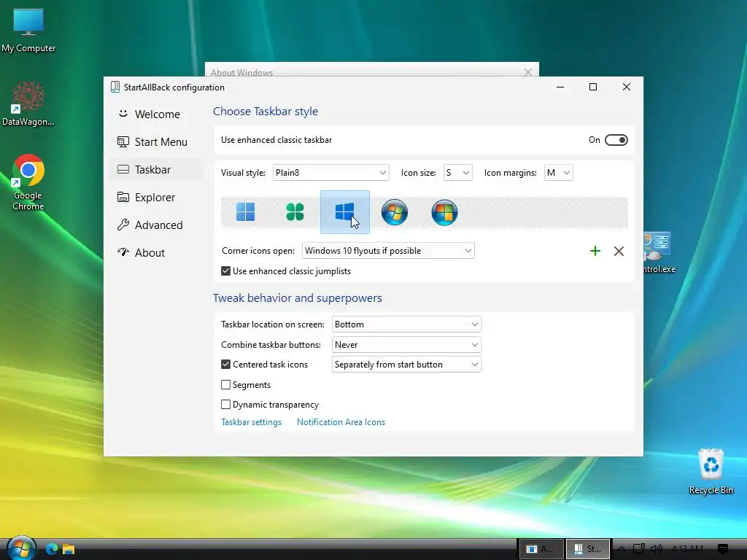Select the control.exe desktop icon
This screenshot has height=560, width=747.
click(x=659, y=253)
